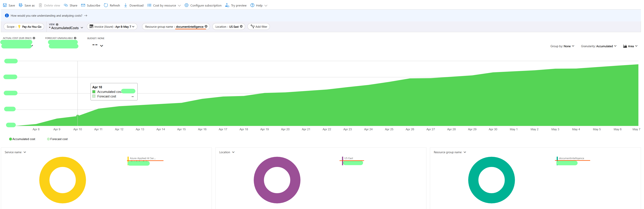Click the Refresh circular arrow icon

click(x=106, y=5)
